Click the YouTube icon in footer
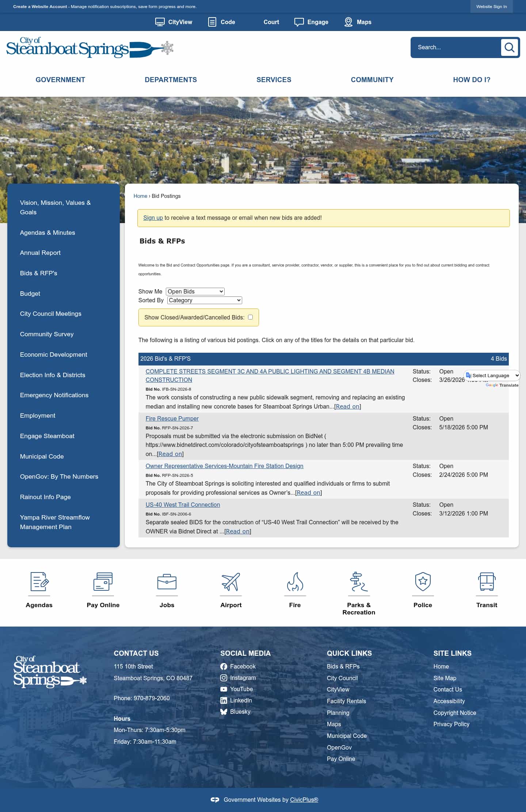526x812 pixels. (x=224, y=689)
